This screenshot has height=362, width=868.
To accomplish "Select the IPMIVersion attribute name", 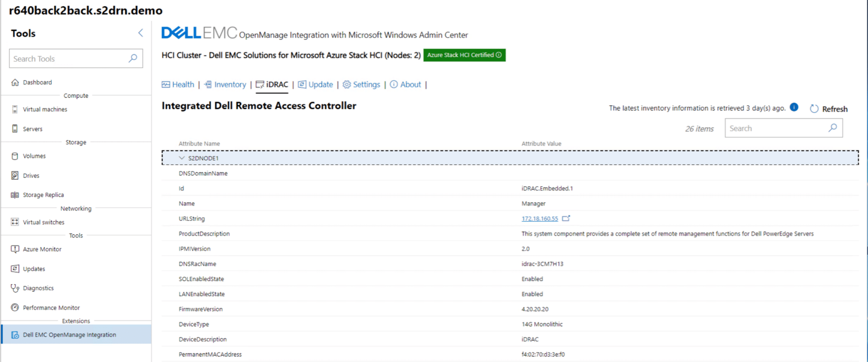I will coord(194,249).
